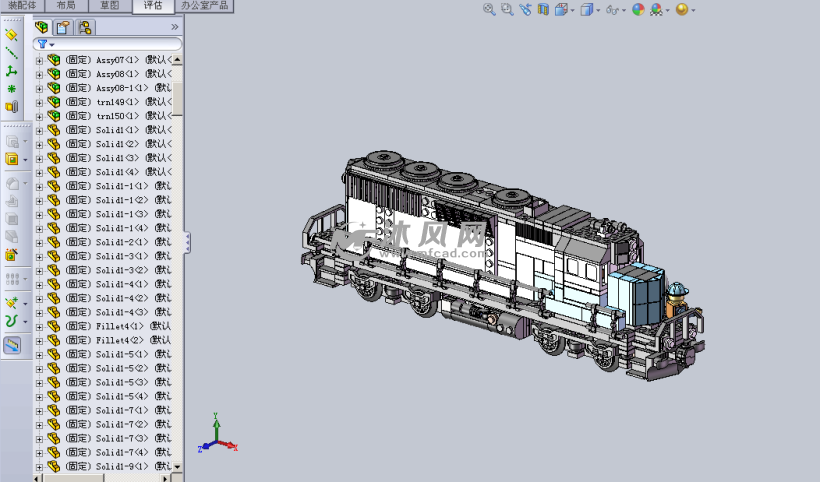The image size is (820, 482).
Task: Click the Zoom to Area icon
Action: 507,9
